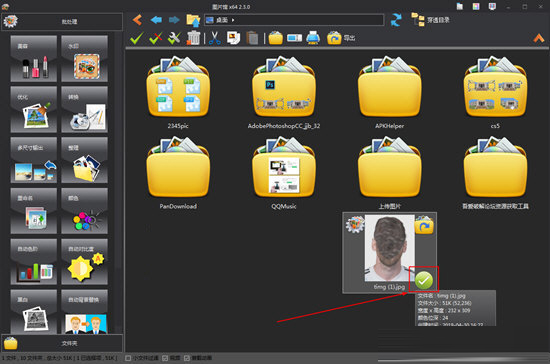The height and width of the screenshot is (364, 550).
Task: Click the document icon in title bar
Action: 460,6
